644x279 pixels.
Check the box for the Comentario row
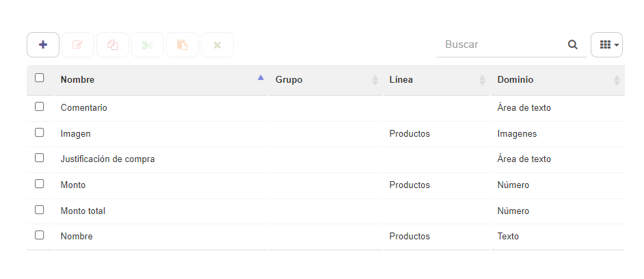[40, 107]
